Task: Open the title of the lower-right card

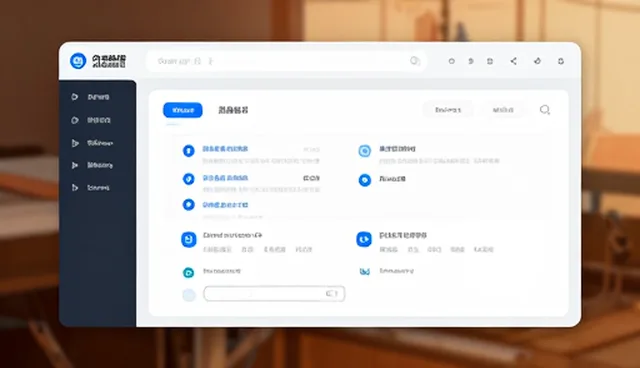Action: click(403, 235)
